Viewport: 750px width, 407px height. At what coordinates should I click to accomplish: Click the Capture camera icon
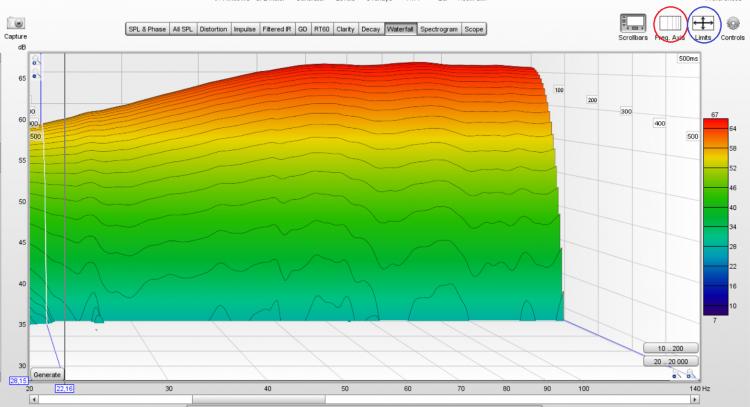click(15, 22)
